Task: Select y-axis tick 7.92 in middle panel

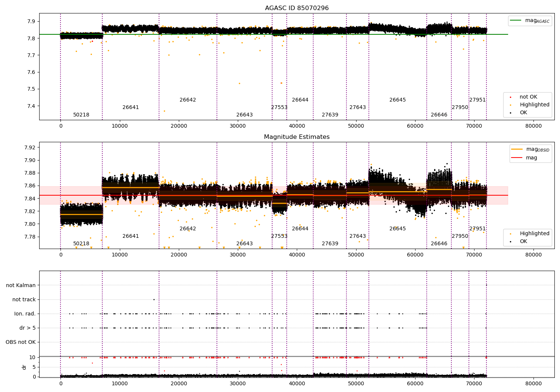Action: click(29, 147)
